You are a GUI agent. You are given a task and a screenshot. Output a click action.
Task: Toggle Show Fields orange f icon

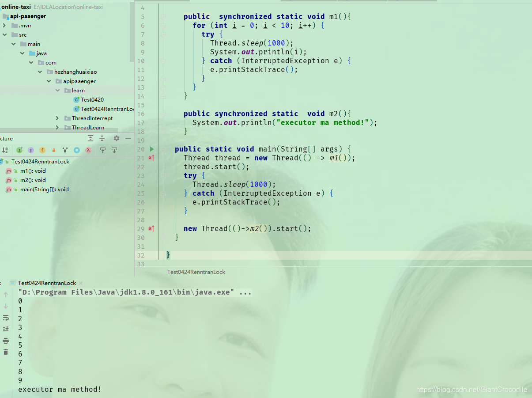(x=42, y=150)
